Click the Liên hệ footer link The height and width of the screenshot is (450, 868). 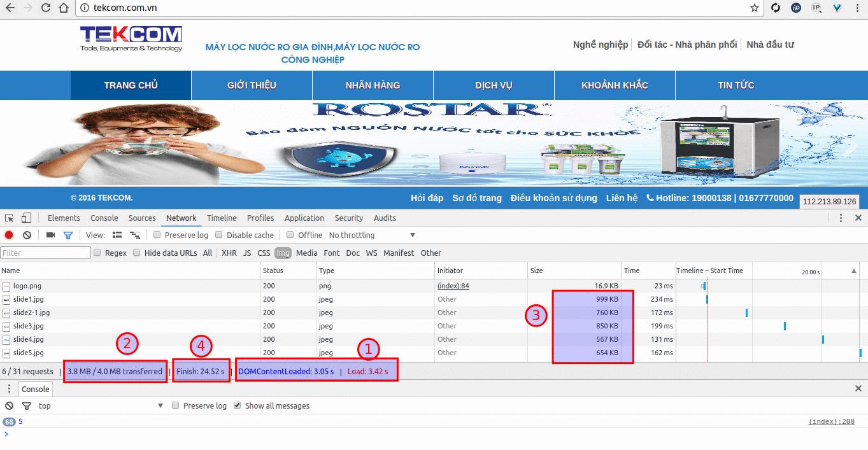[622, 198]
